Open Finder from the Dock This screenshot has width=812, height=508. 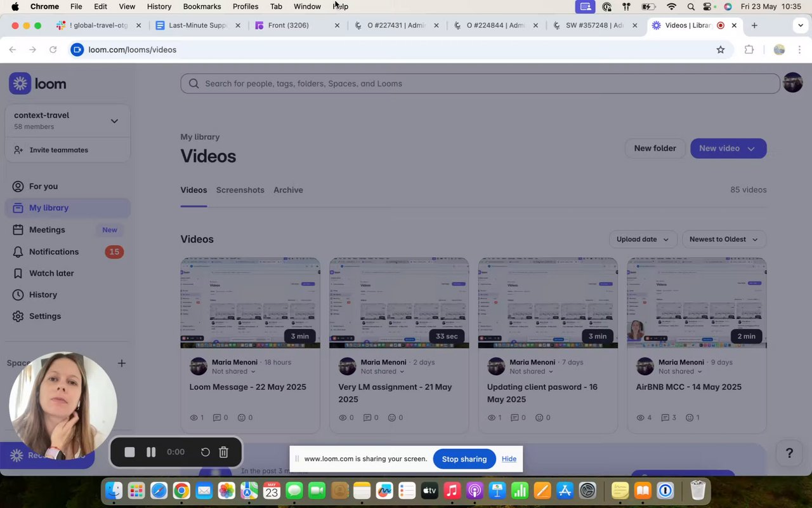coord(114,491)
